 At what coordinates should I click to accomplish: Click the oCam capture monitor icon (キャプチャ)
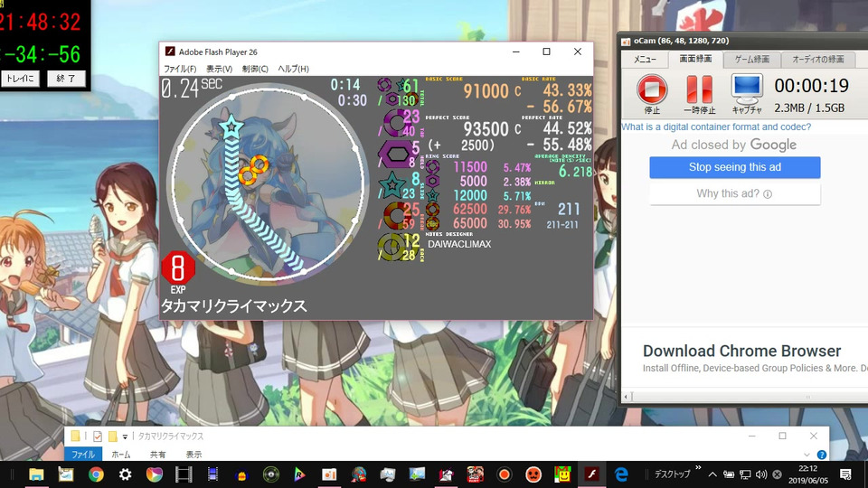coord(747,89)
